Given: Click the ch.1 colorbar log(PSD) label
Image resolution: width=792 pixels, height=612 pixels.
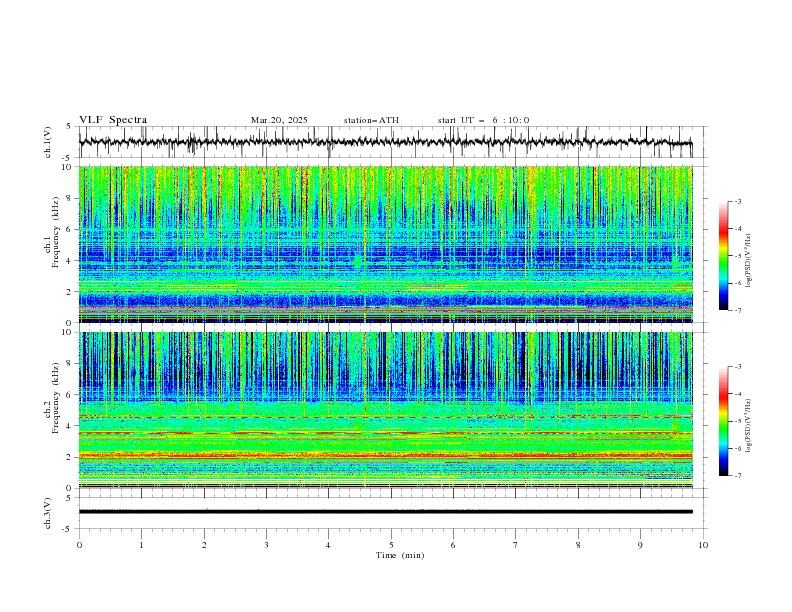Looking at the screenshot, I should click(750, 261).
